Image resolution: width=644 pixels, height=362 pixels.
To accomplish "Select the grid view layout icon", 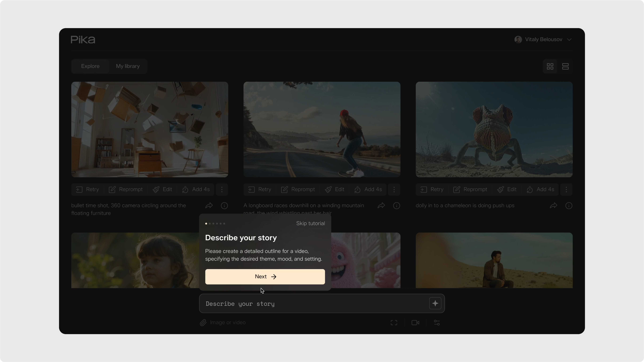I will click(550, 66).
